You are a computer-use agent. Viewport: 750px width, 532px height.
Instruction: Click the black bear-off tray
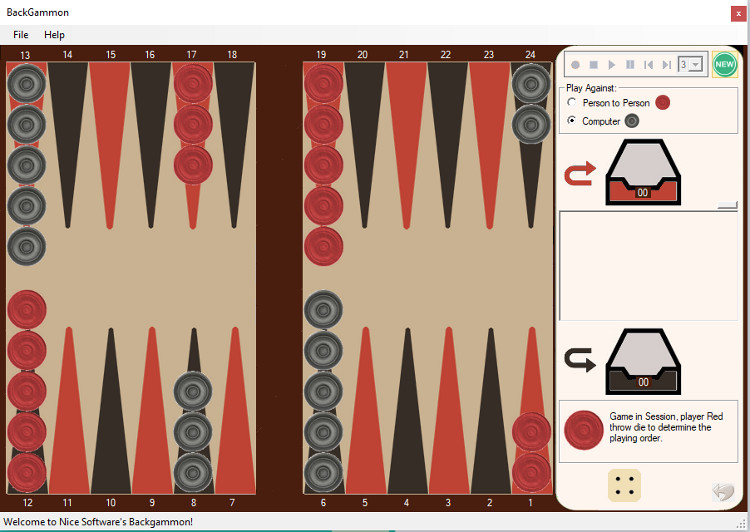pyautogui.click(x=643, y=362)
